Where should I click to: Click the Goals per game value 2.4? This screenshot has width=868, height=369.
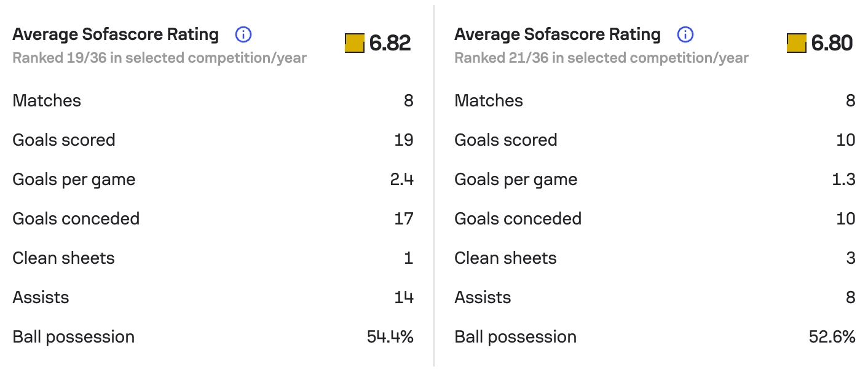tap(403, 180)
